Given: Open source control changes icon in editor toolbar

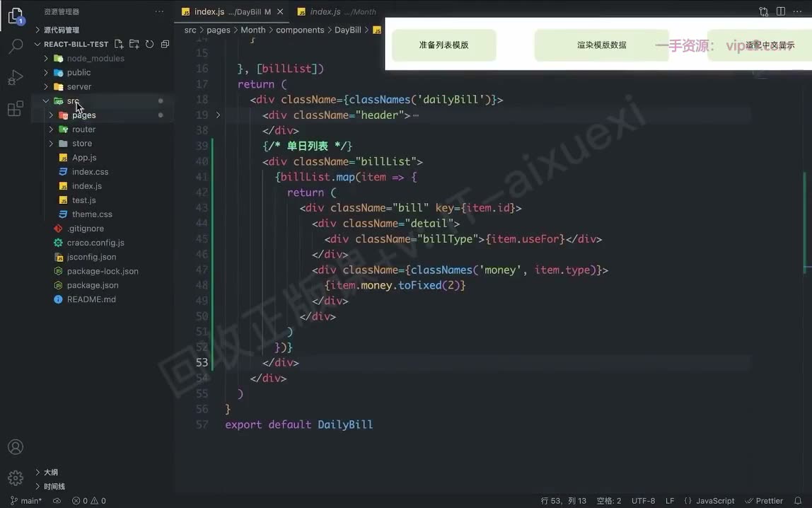Looking at the screenshot, I should pyautogui.click(x=764, y=11).
